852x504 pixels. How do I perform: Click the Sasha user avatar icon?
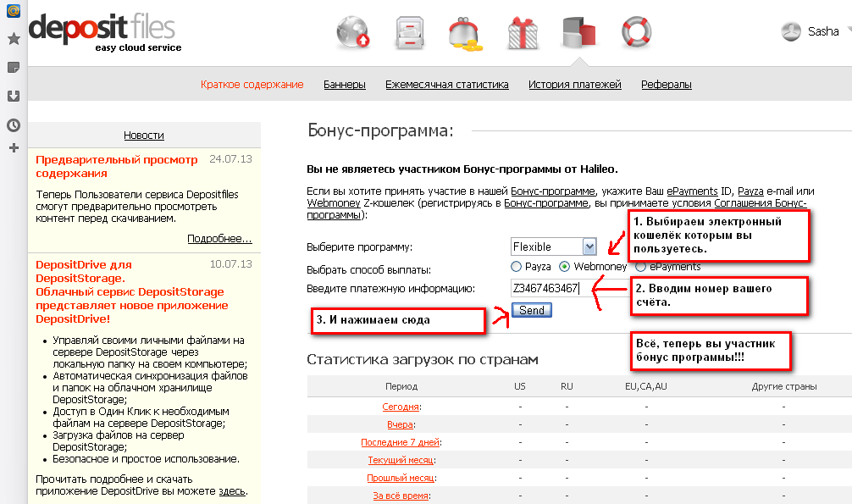click(x=791, y=31)
